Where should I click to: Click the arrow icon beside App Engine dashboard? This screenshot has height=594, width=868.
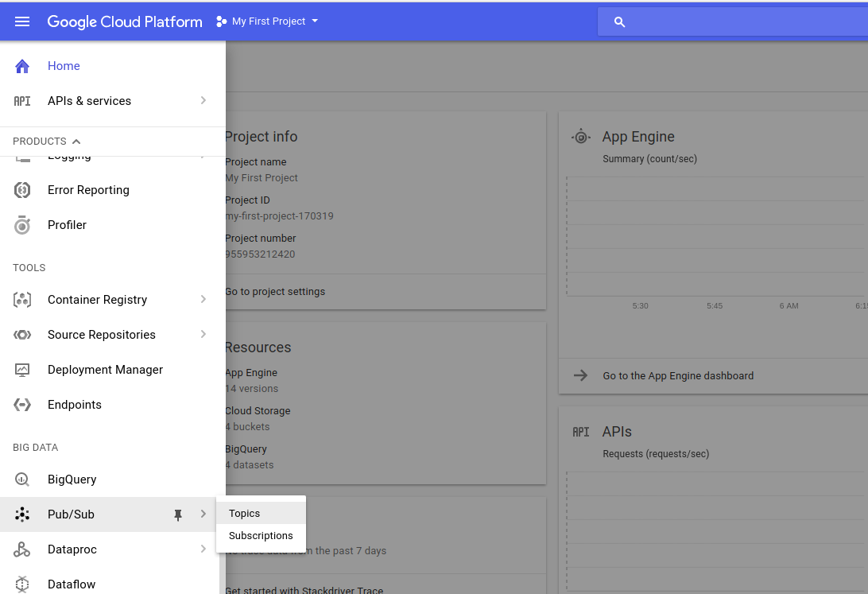581,376
